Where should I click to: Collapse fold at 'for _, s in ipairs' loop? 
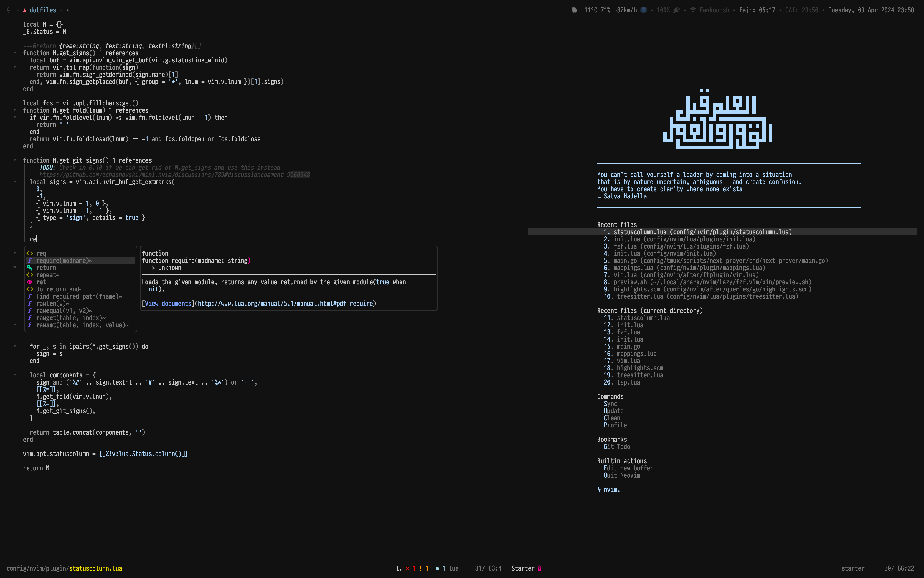(x=15, y=346)
